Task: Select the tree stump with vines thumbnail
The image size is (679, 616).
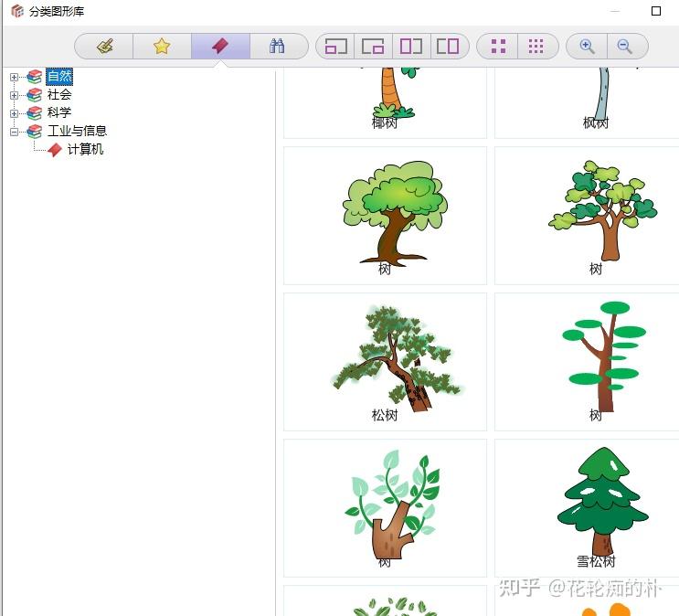Action: pyautogui.click(x=385, y=508)
